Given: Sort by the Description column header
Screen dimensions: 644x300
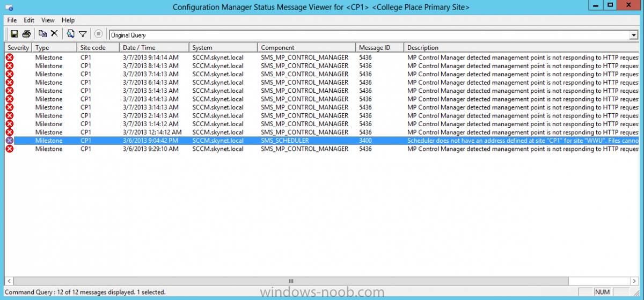Looking at the screenshot, I should (521, 48).
